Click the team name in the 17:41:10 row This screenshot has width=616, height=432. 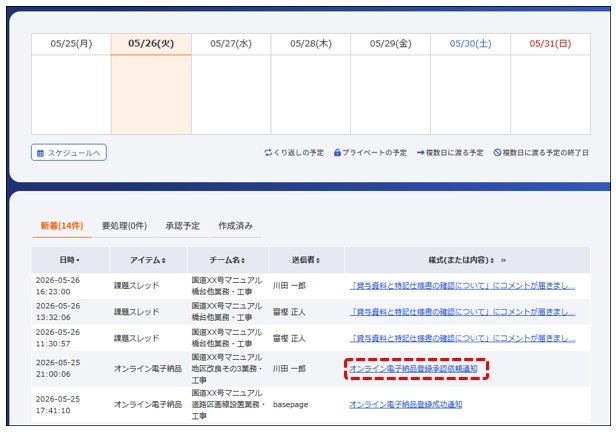tap(228, 405)
